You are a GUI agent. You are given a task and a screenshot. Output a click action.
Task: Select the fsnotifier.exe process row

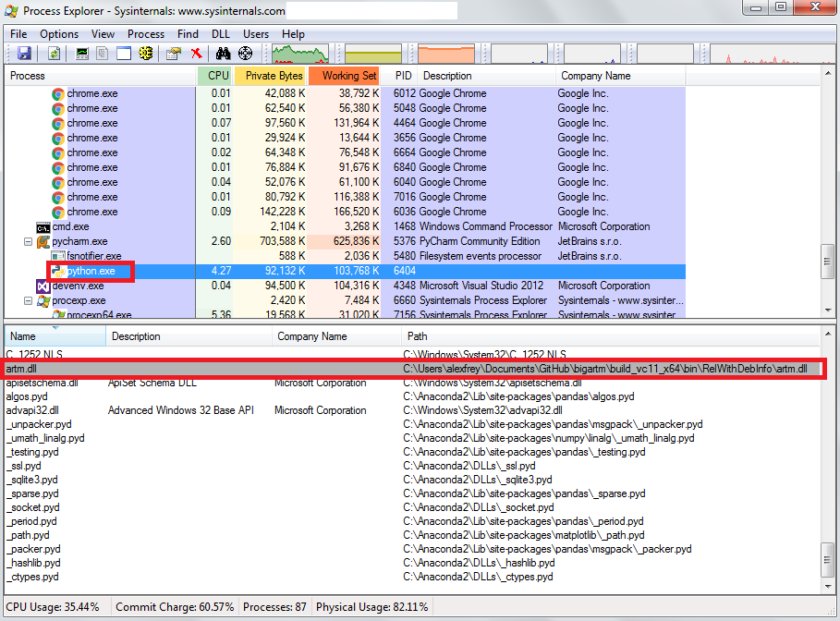click(x=345, y=256)
